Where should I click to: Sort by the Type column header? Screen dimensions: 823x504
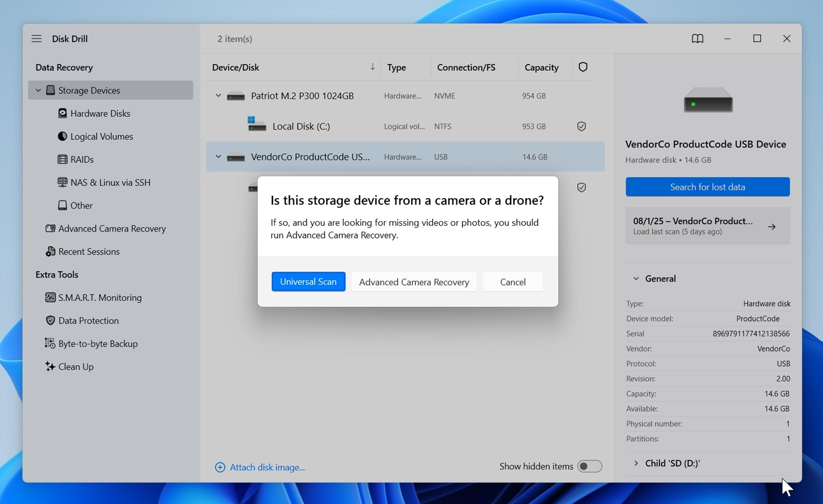(396, 67)
